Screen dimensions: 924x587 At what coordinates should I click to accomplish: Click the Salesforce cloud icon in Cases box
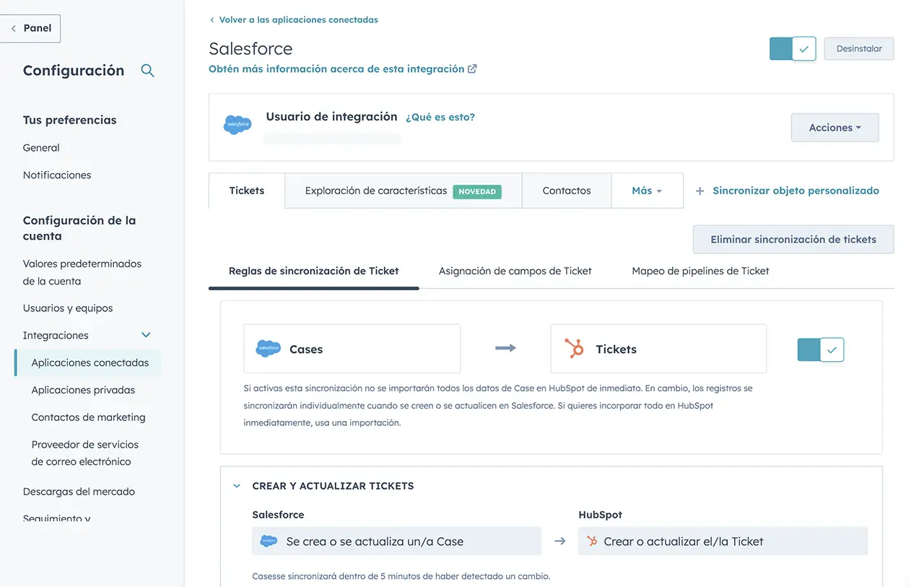[269, 349]
